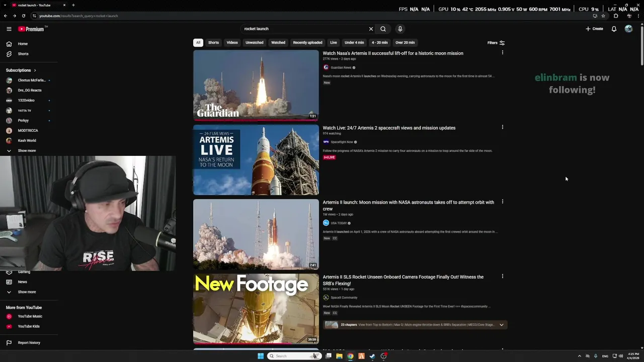The image size is (644, 362).
Task: Open File Explorer from the taskbar
Action: click(339, 356)
